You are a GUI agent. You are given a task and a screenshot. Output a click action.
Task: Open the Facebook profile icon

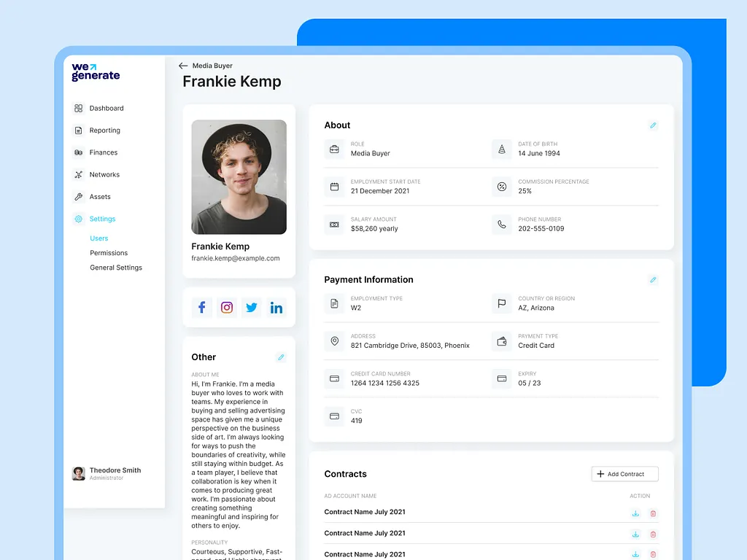201,308
